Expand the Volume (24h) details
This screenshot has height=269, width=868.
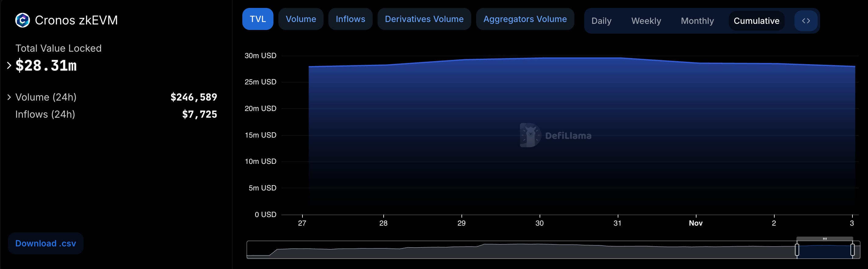click(x=9, y=97)
